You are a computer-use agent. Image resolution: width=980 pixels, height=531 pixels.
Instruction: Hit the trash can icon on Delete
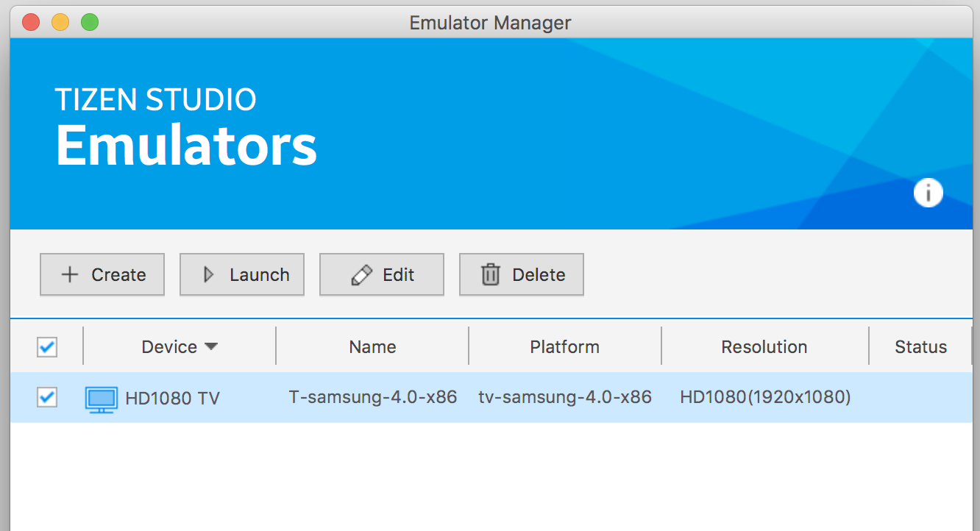click(490, 275)
